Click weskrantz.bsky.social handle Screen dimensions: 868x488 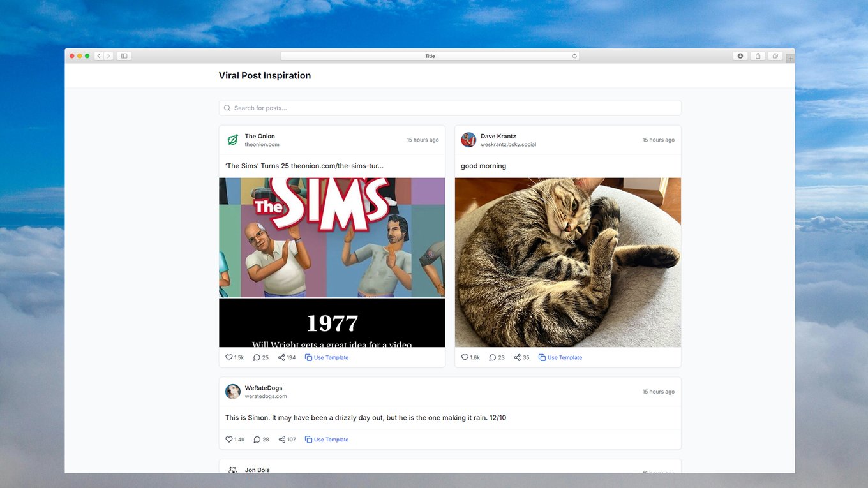point(509,145)
